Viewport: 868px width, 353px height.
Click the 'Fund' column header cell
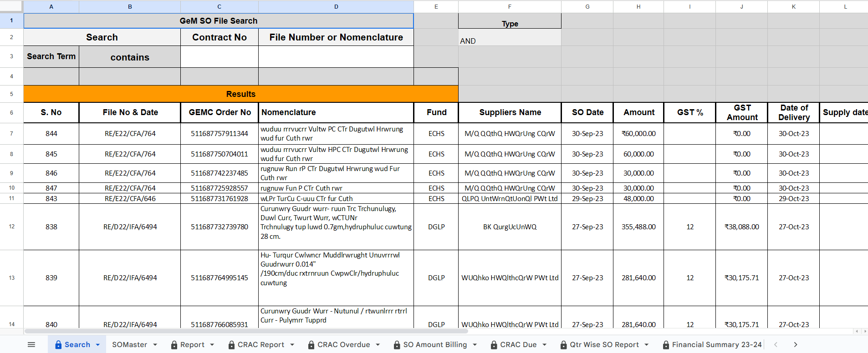[436, 112]
